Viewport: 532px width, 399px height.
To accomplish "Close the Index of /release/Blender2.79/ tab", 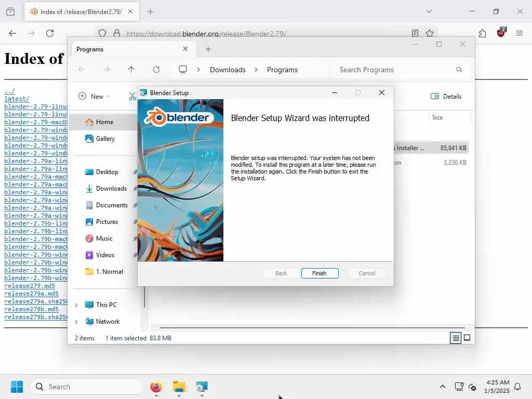I will (130, 11).
